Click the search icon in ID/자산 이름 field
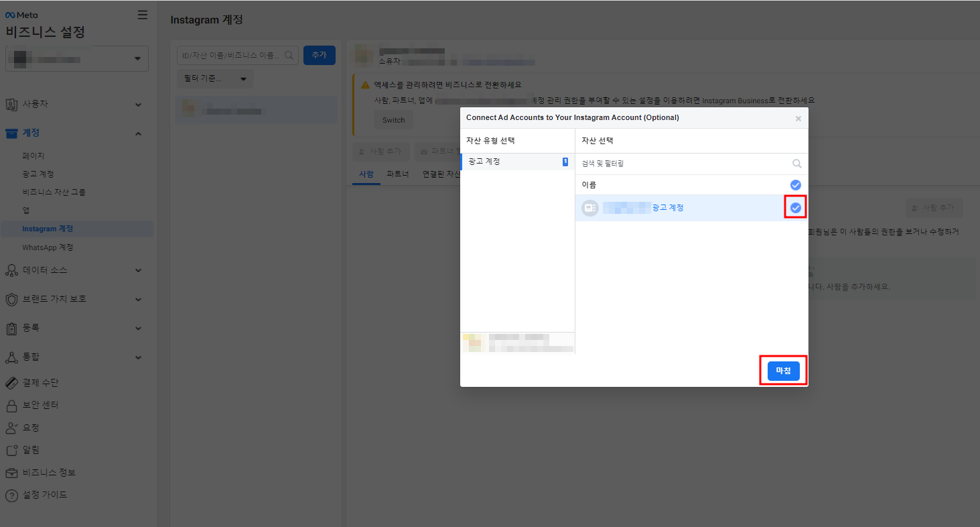This screenshot has width=980, height=527. tap(290, 55)
